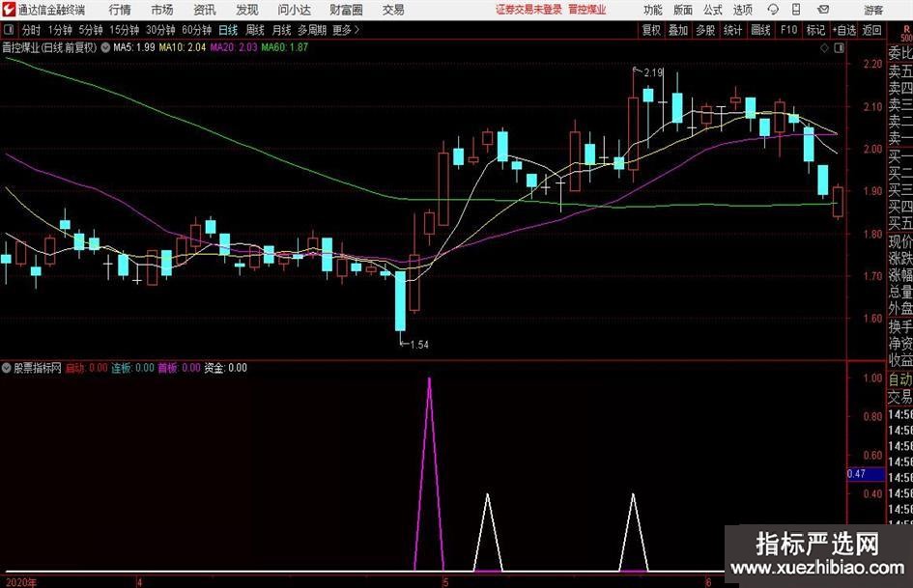Click the month 5 timeline marker

pyautogui.click(x=445, y=582)
